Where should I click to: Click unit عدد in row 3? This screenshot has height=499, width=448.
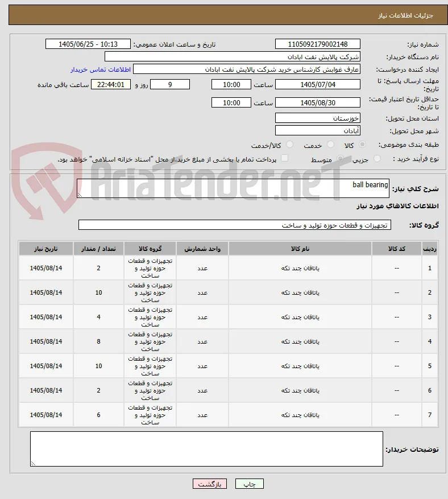click(202, 317)
